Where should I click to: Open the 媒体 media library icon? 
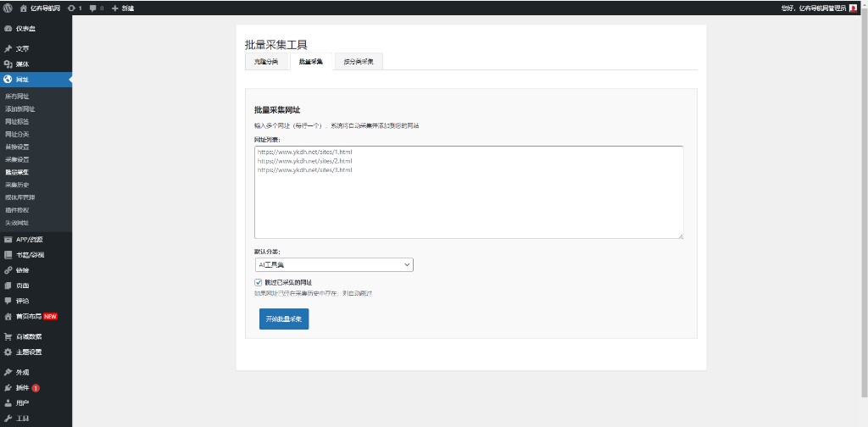click(x=8, y=64)
